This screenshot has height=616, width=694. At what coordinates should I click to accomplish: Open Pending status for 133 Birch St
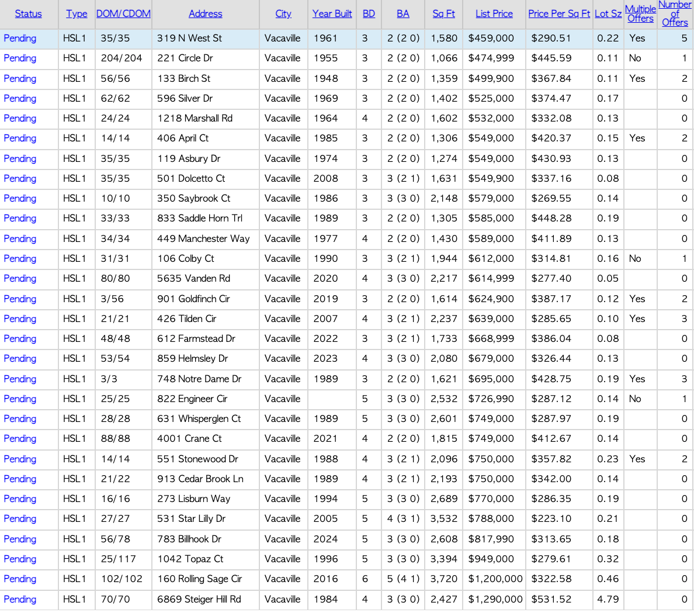(x=20, y=78)
